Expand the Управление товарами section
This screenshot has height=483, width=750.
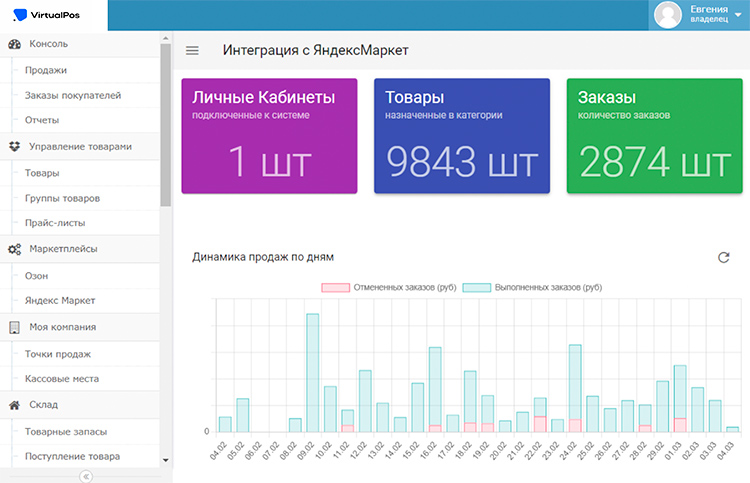click(79, 146)
